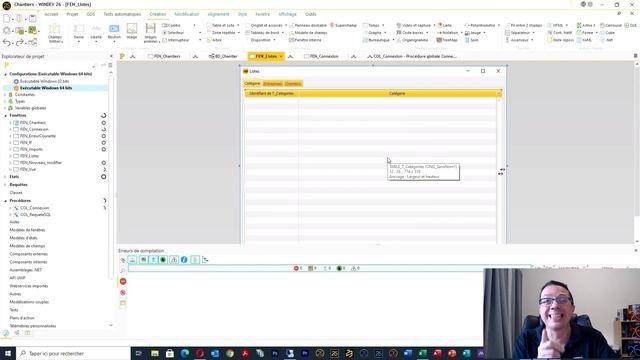Open the Windows Start menu
640x360 pixels.
click(x=8, y=353)
